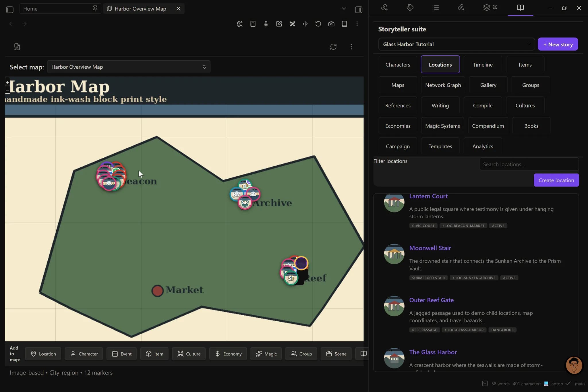Viewport: 588px width, 392px height.
Task: Click the edit pencil note icon
Action: 279,24
